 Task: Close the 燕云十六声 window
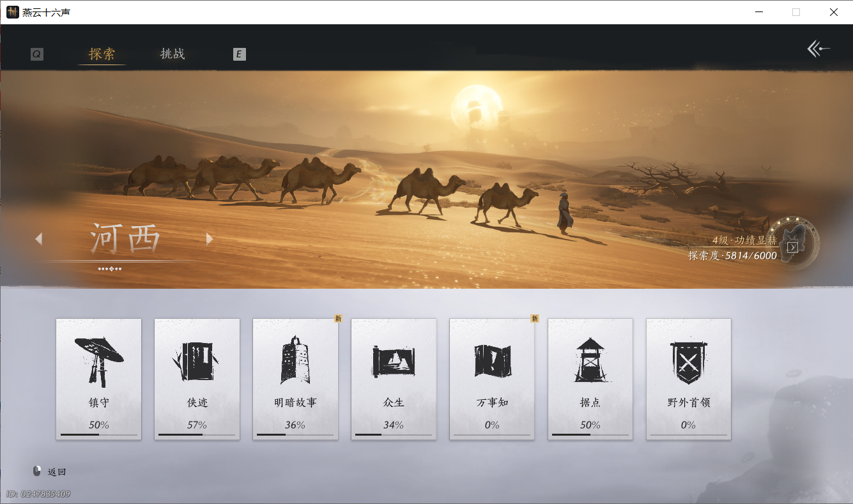click(833, 12)
